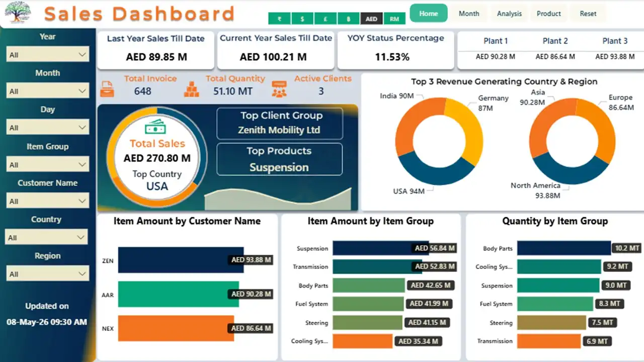Click the money icon above Total Sales

(x=155, y=127)
